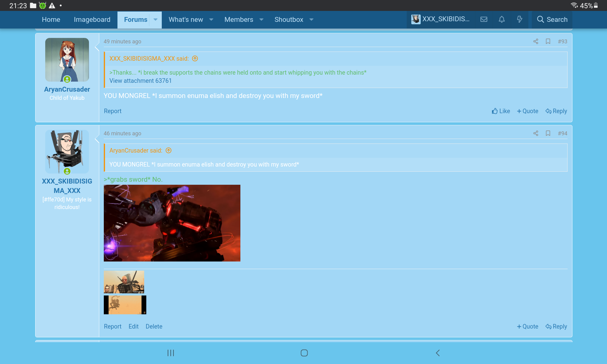
Task: Open the XXX_SKIBIDISIGMA_XXX said quote header
Action: [x=149, y=59]
